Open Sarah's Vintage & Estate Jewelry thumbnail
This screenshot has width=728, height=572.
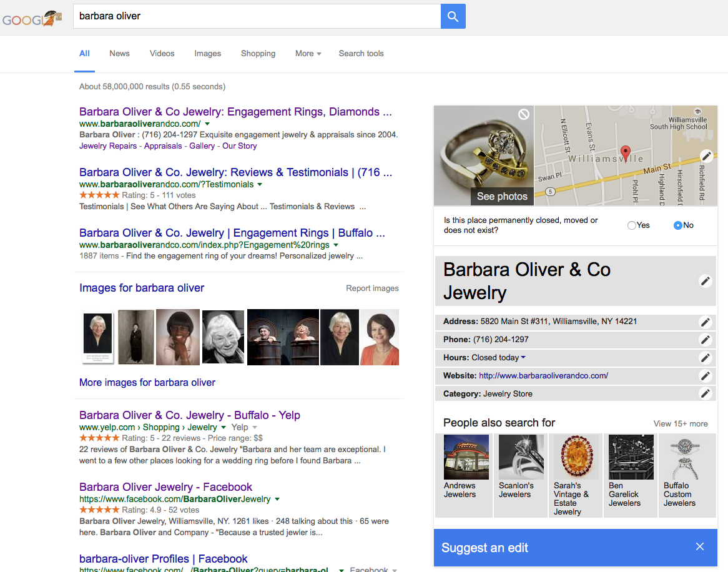tap(576, 457)
